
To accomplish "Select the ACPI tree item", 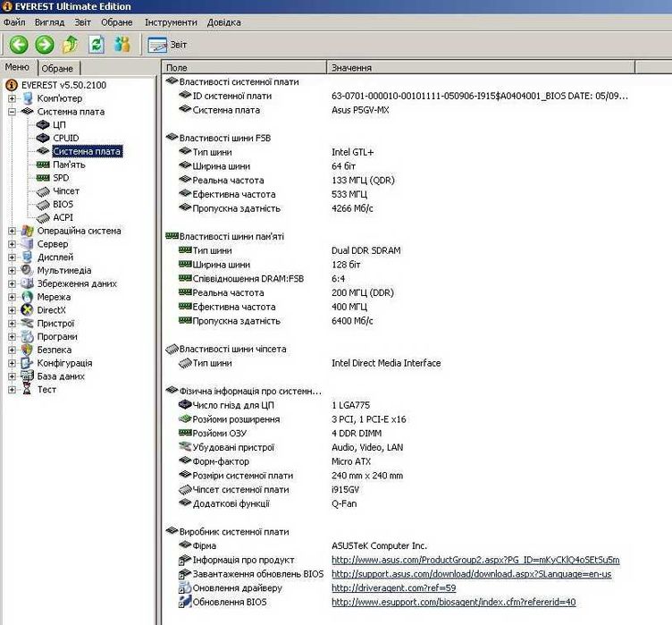I will coord(63,217).
